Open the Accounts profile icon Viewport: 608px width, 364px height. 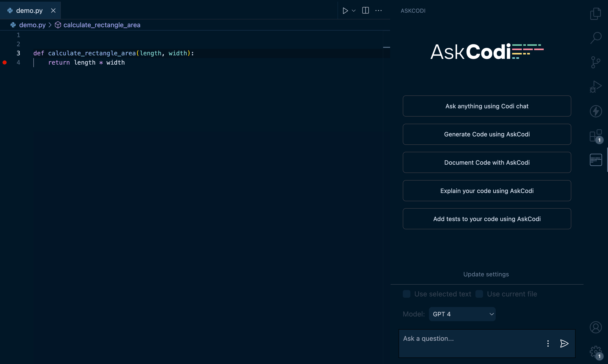(x=596, y=327)
